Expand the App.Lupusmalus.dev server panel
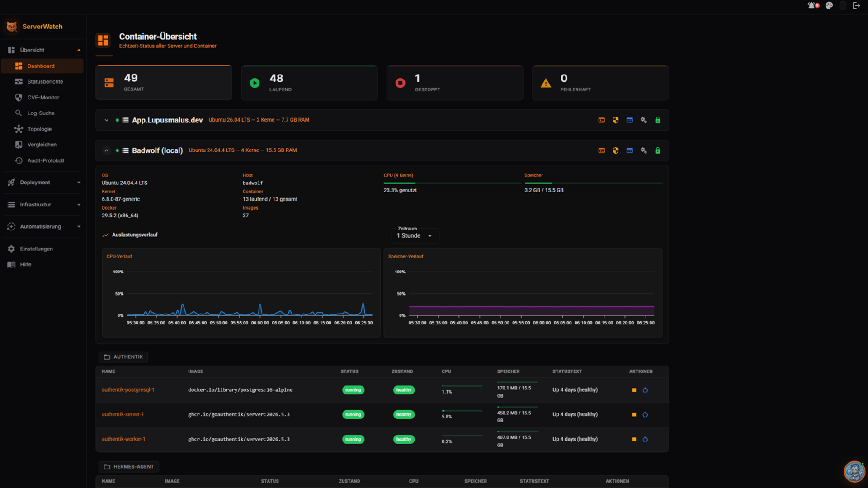Viewport: 868px width, 488px height. click(106, 120)
